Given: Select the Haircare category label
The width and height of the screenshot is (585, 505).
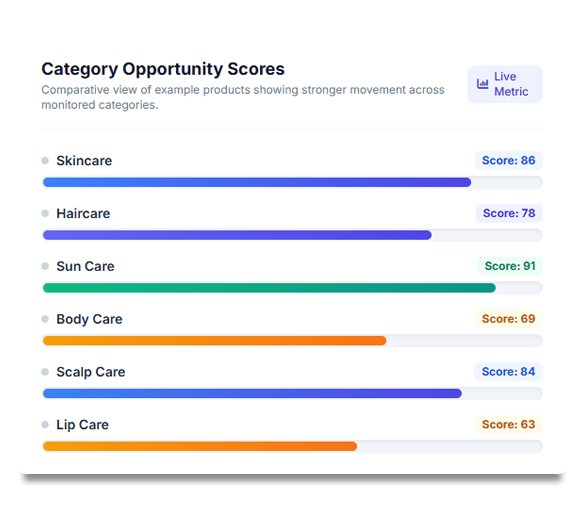Looking at the screenshot, I should 83,213.
